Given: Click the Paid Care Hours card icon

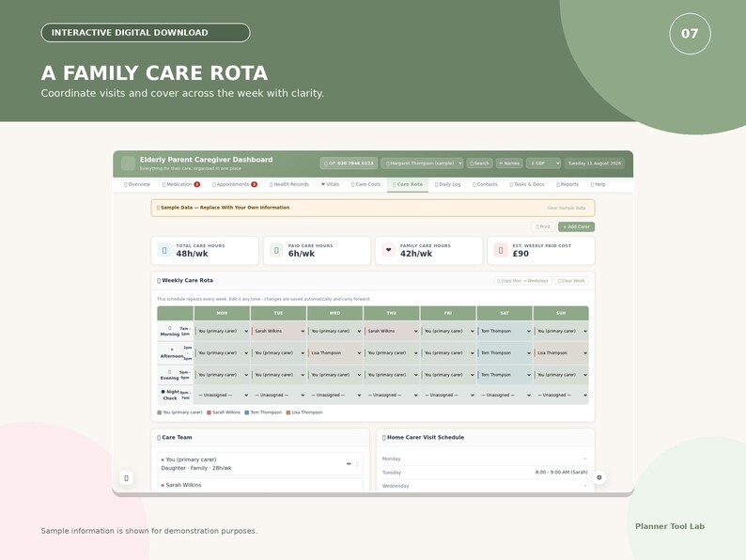Looking at the screenshot, I should pyautogui.click(x=276, y=250).
